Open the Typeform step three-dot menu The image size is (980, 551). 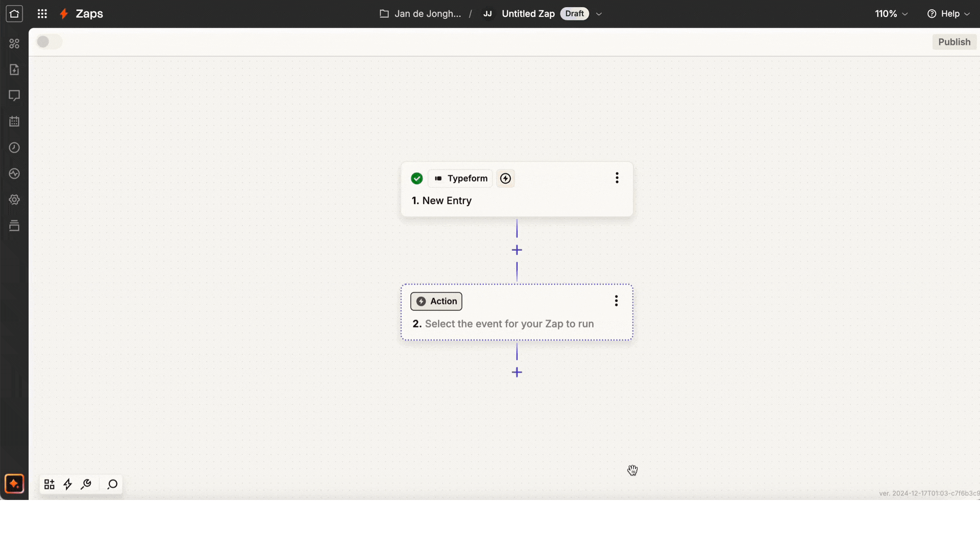coord(617,178)
